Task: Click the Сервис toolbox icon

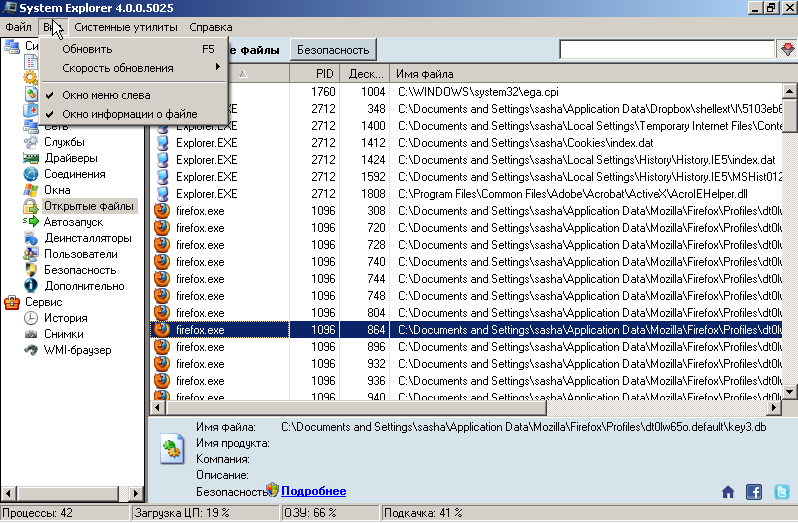Action: coord(12,302)
